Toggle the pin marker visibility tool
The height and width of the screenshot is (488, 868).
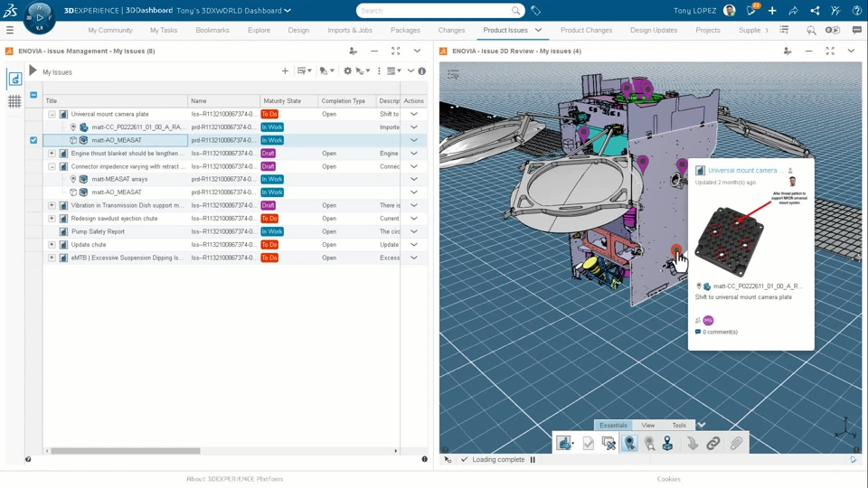pyautogui.click(x=629, y=444)
